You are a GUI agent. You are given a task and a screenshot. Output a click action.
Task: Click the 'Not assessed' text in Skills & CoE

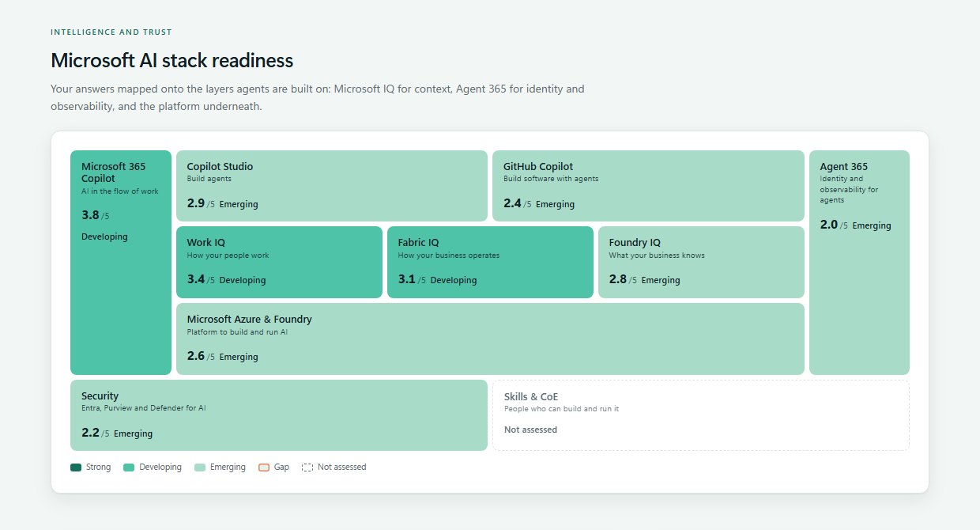[530, 430]
